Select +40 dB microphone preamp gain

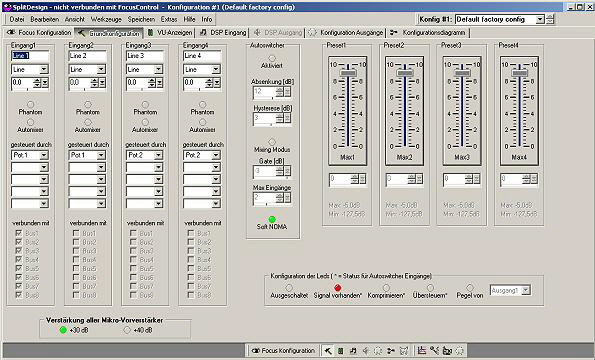(x=127, y=330)
